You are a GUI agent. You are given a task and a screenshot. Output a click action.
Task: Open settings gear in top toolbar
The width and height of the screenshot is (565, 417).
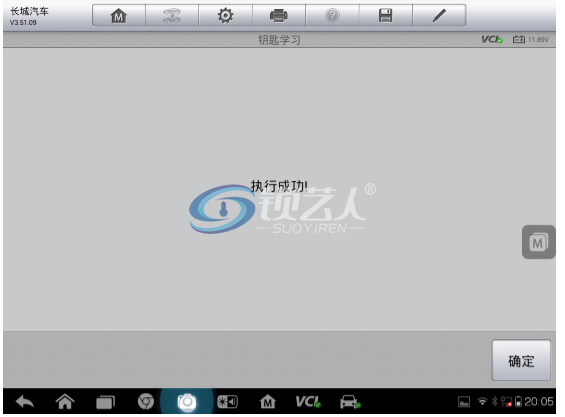pos(225,15)
